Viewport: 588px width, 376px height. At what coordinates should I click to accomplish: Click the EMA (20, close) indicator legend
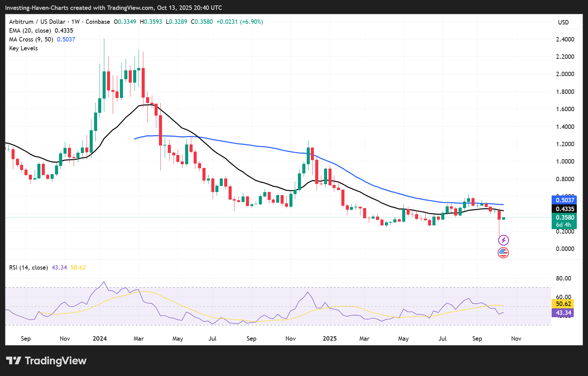41,31
